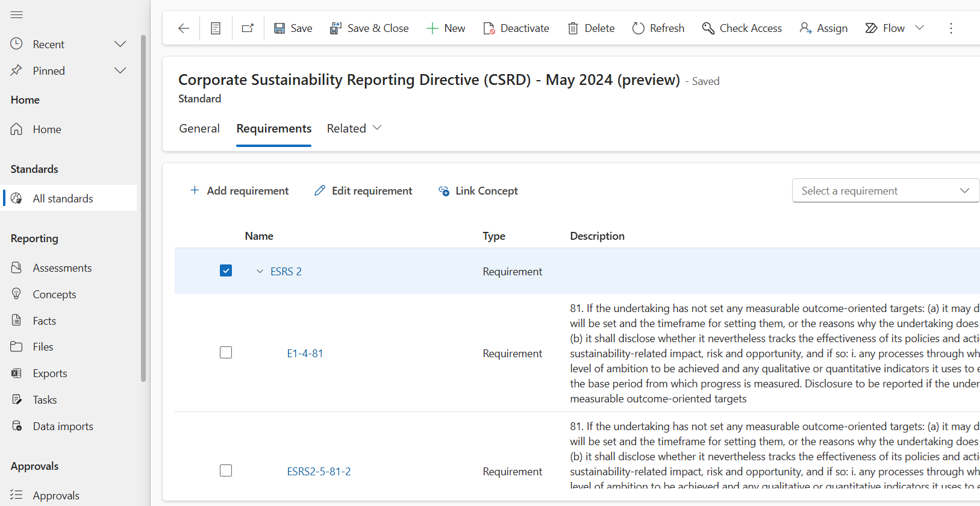
Task: Open the Related tab dropdown
Action: pyautogui.click(x=354, y=128)
